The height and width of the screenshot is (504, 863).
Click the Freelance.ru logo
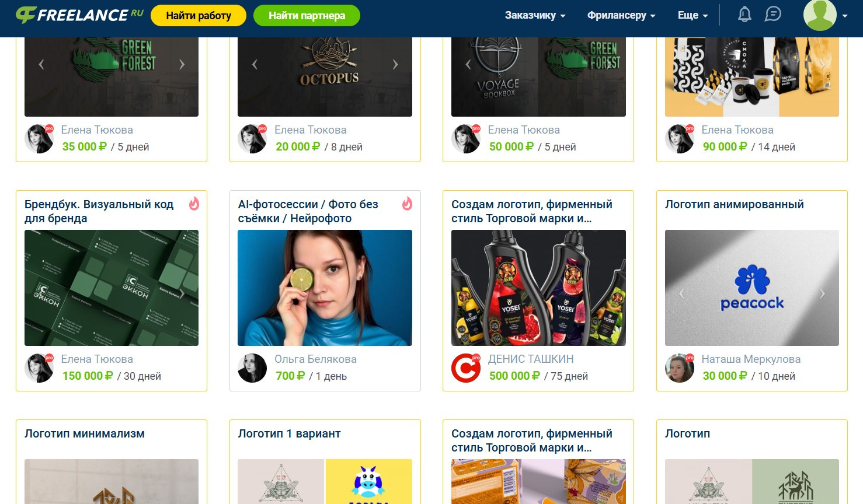point(79,15)
